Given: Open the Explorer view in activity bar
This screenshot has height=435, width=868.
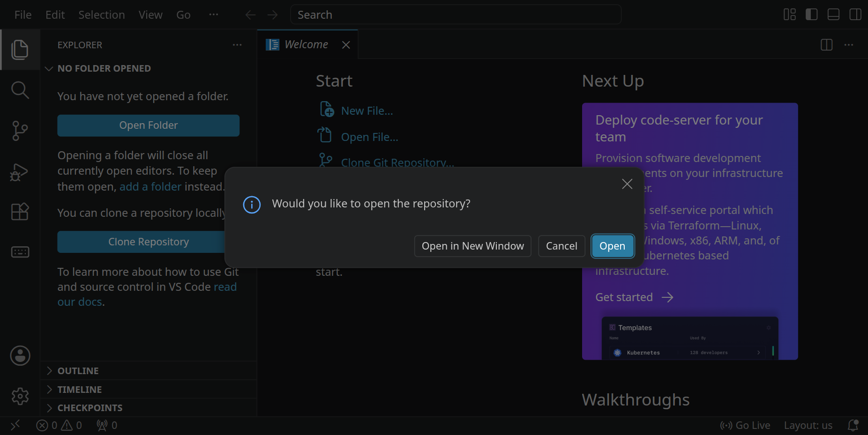Looking at the screenshot, I should pyautogui.click(x=20, y=50).
